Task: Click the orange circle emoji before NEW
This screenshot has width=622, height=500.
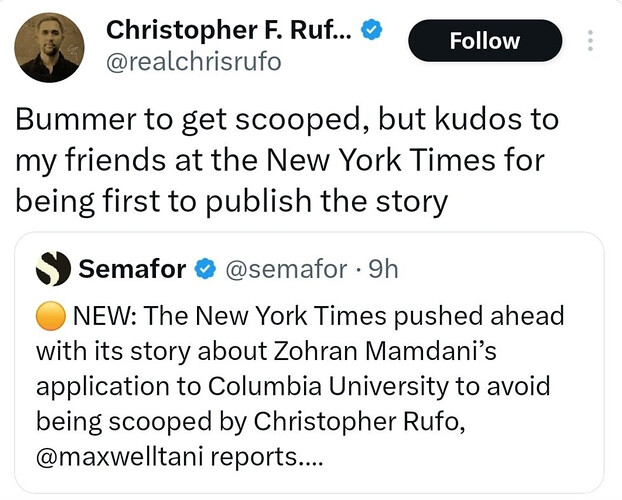Action: click(x=51, y=316)
